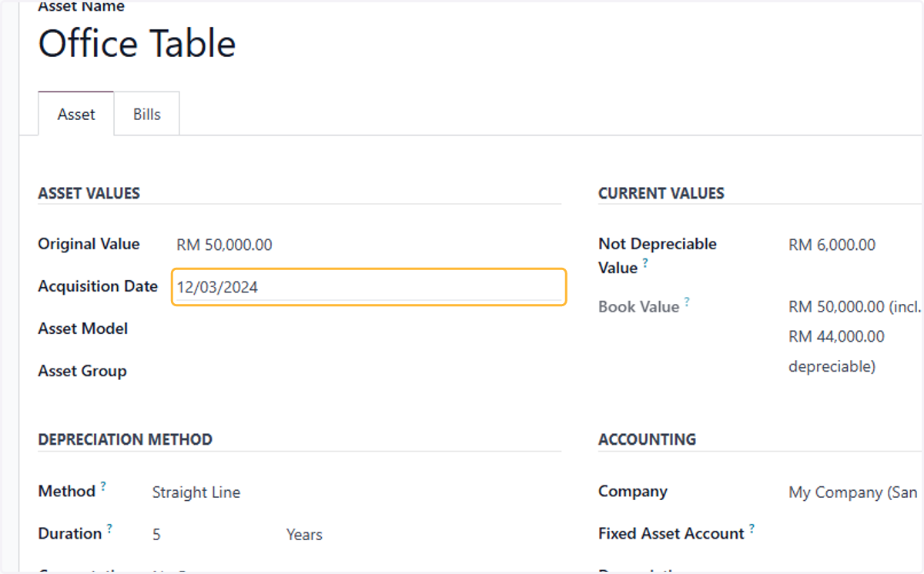The width and height of the screenshot is (924, 574).
Task: Click the ASSET VALUES section heading
Action: coord(89,194)
